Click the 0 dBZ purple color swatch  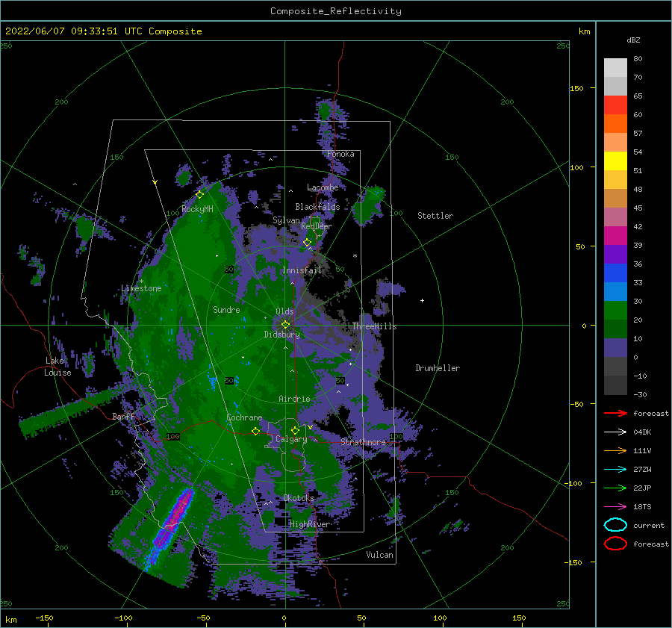[615, 347]
